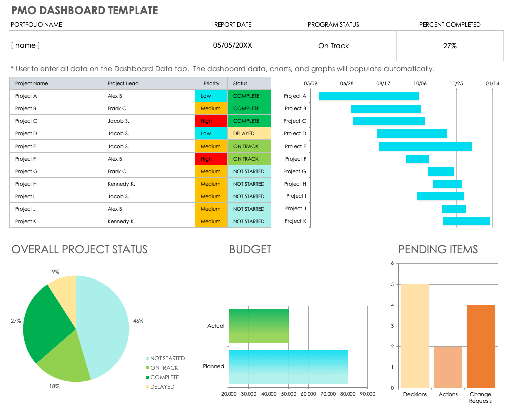
Task: Click the green Actual budget bar
Action: pos(259,326)
